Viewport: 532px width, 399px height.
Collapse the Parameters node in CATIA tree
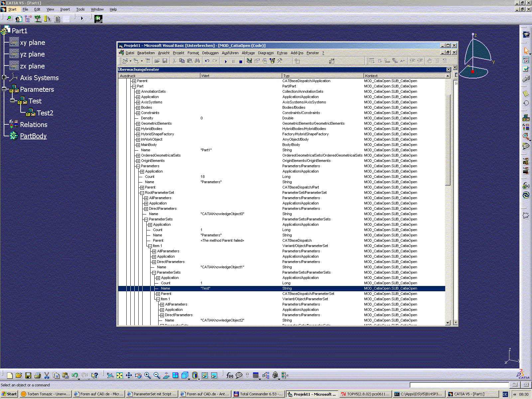coord(4,89)
